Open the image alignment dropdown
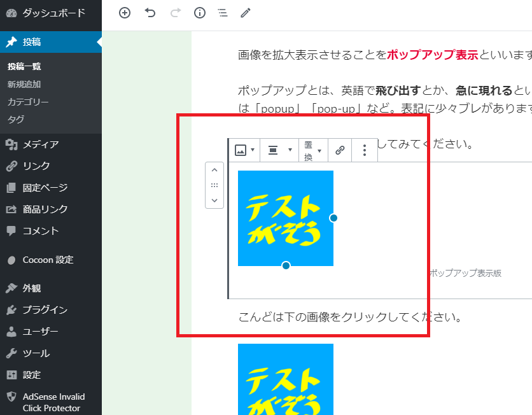 coord(279,150)
